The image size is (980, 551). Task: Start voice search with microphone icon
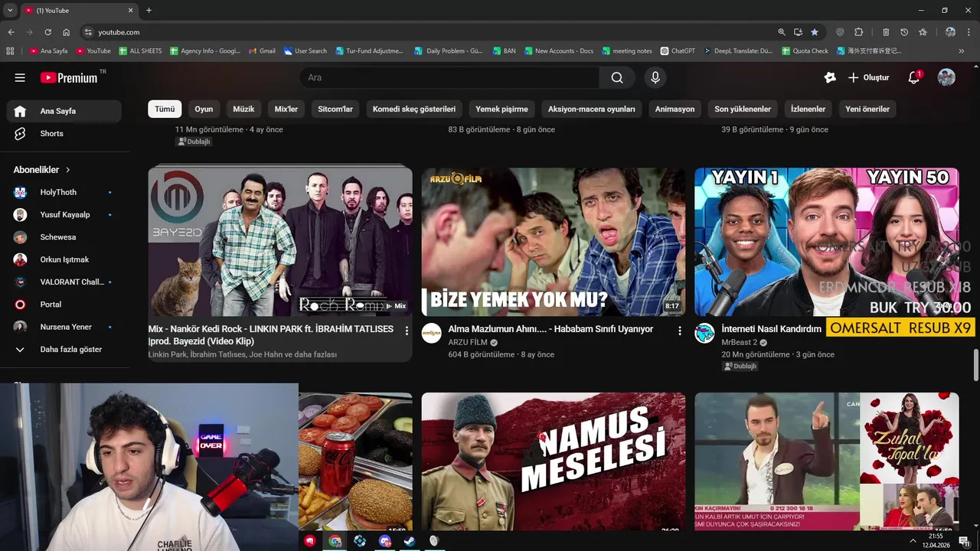[655, 77]
